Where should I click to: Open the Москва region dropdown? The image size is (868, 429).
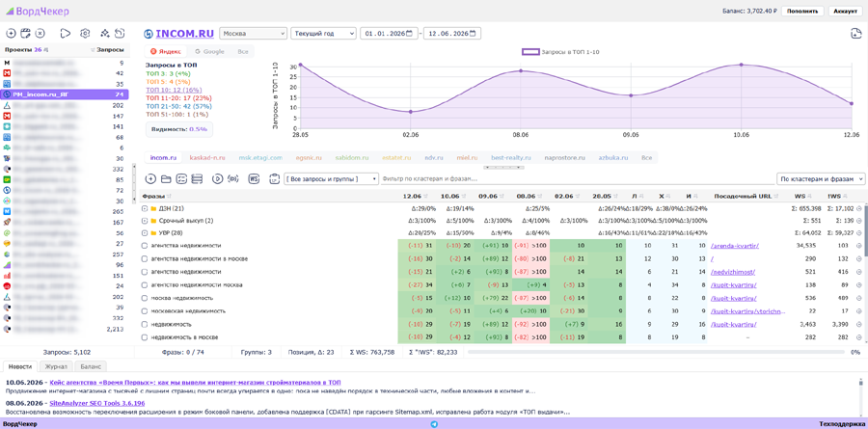click(254, 33)
